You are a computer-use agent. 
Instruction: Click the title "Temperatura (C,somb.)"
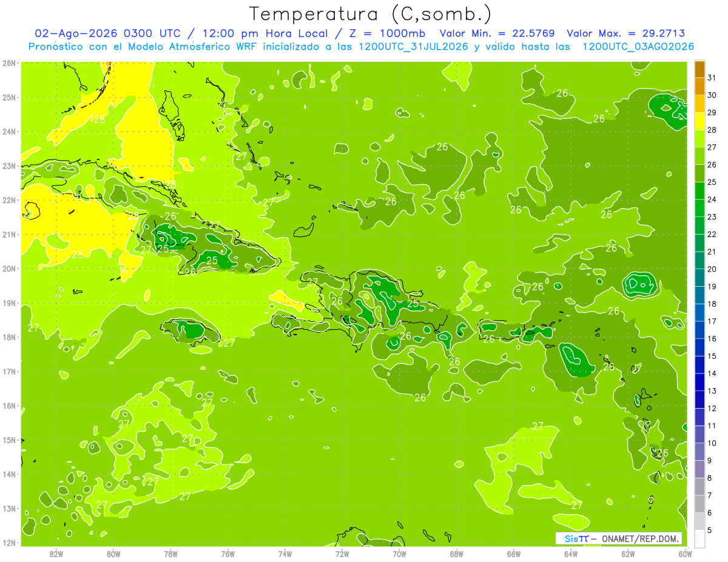(x=370, y=15)
